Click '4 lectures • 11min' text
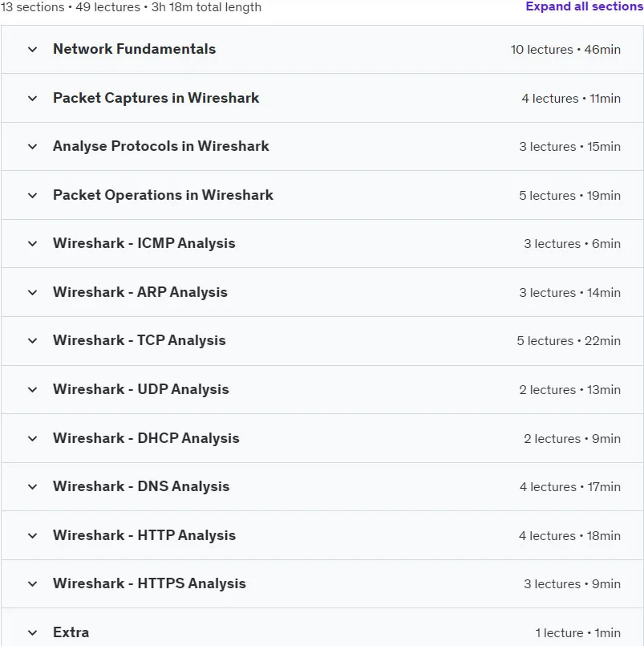 coord(571,99)
